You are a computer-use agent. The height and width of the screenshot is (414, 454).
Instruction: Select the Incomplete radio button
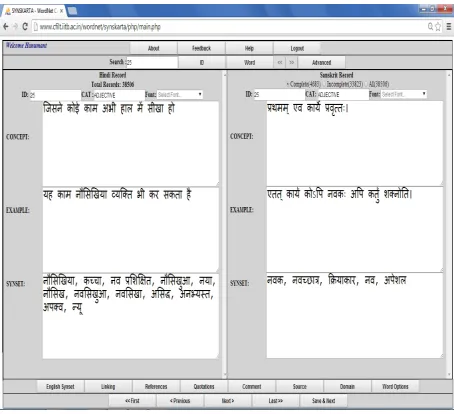click(x=324, y=84)
